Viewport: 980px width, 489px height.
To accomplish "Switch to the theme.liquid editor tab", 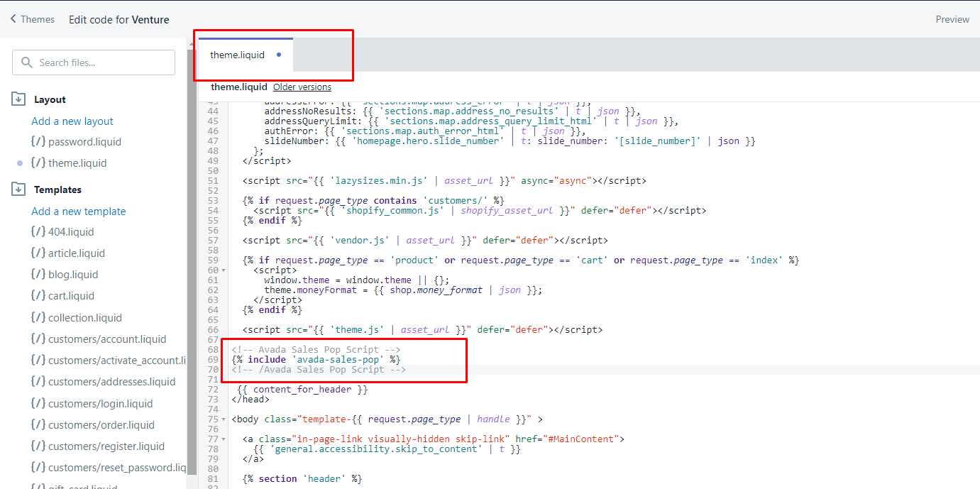I will pos(246,55).
